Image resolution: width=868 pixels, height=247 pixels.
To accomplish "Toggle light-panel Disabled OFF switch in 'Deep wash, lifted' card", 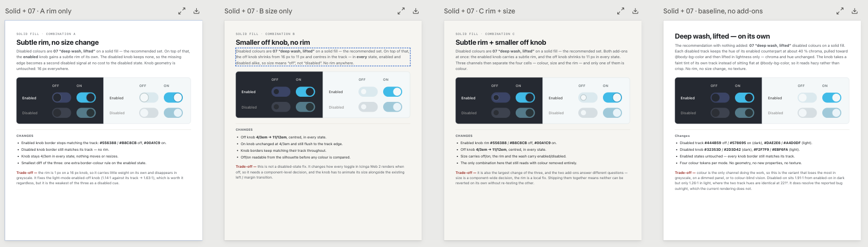I will [807, 113].
